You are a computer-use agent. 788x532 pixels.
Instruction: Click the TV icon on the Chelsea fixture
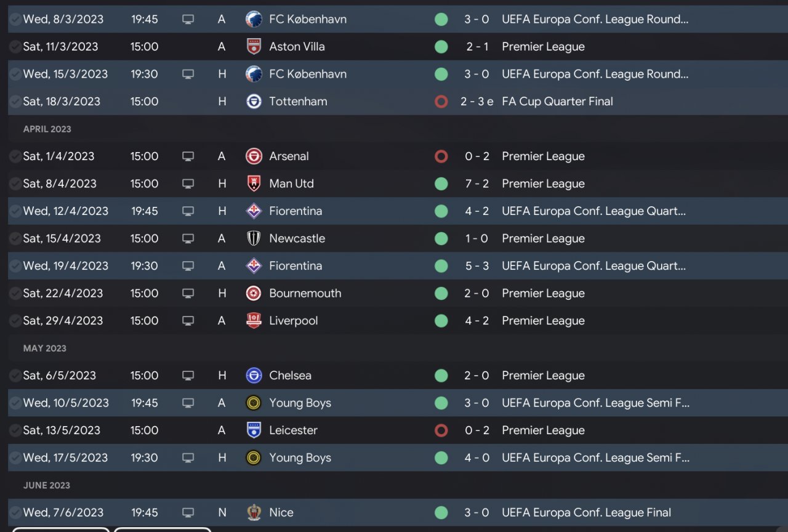[188, 376]
